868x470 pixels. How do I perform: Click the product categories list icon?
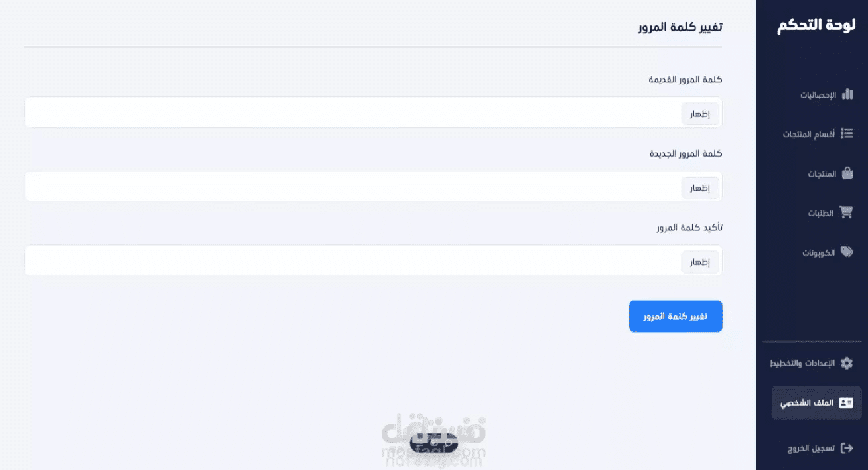point(847,133)
